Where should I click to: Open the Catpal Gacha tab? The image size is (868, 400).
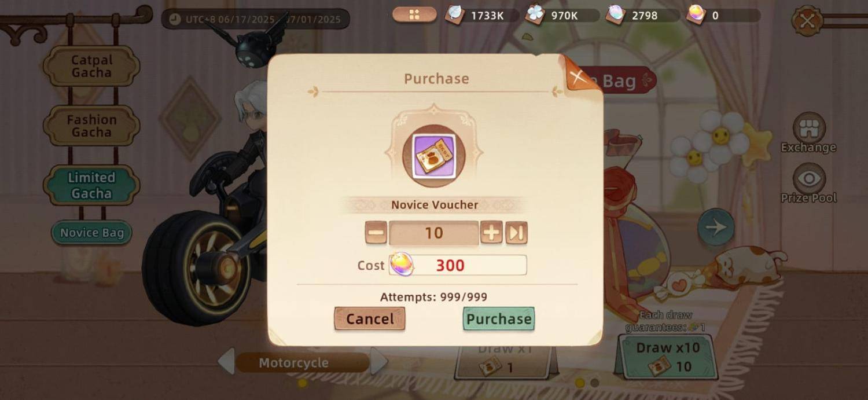coord(91,66)
